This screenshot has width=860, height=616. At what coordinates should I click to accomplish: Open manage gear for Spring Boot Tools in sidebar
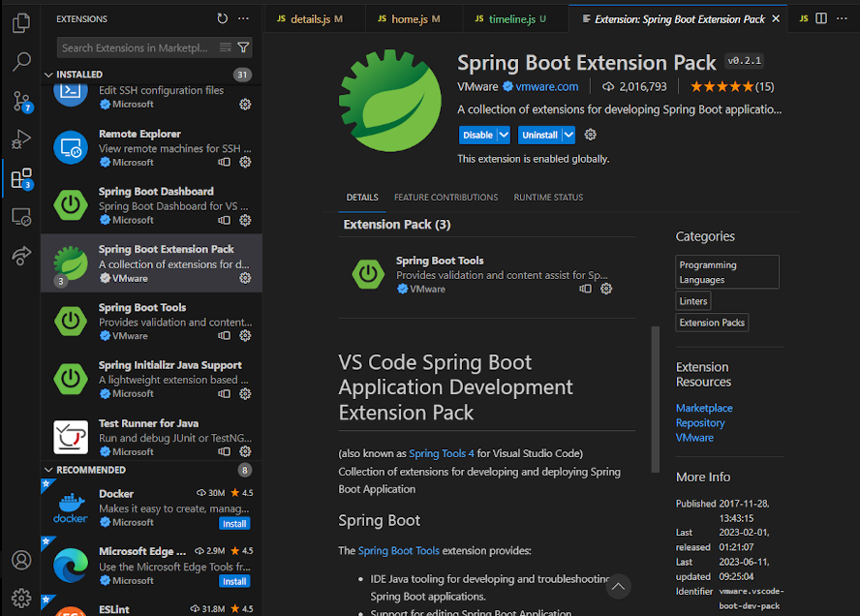pos(245,336)
